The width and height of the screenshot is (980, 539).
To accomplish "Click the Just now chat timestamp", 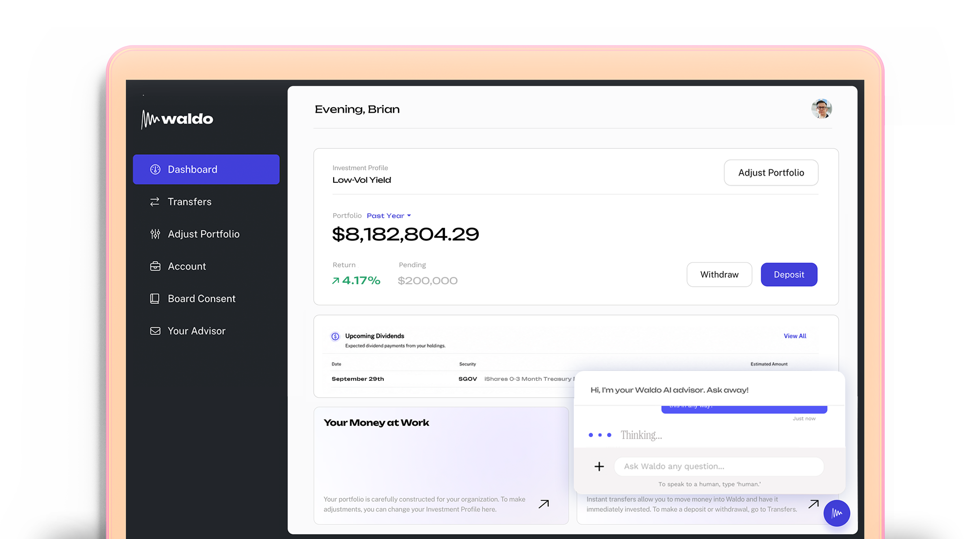I will 804,419.
